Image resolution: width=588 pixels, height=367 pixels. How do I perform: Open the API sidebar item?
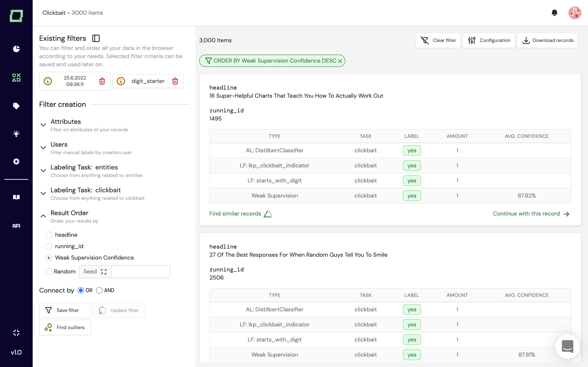coord(16,226)
